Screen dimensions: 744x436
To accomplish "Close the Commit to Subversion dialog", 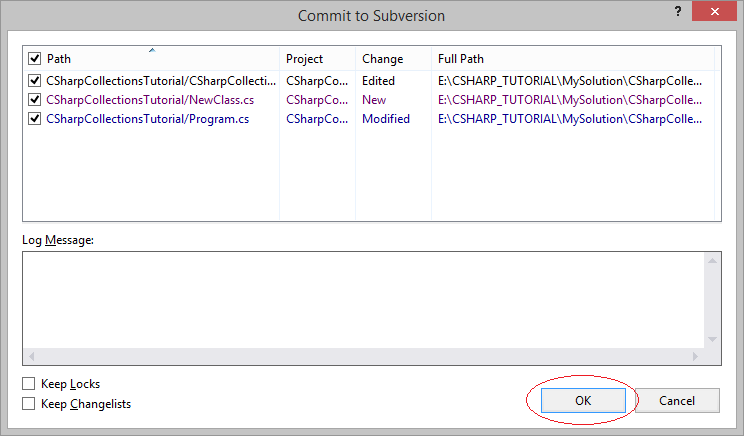I will [715, 11].
